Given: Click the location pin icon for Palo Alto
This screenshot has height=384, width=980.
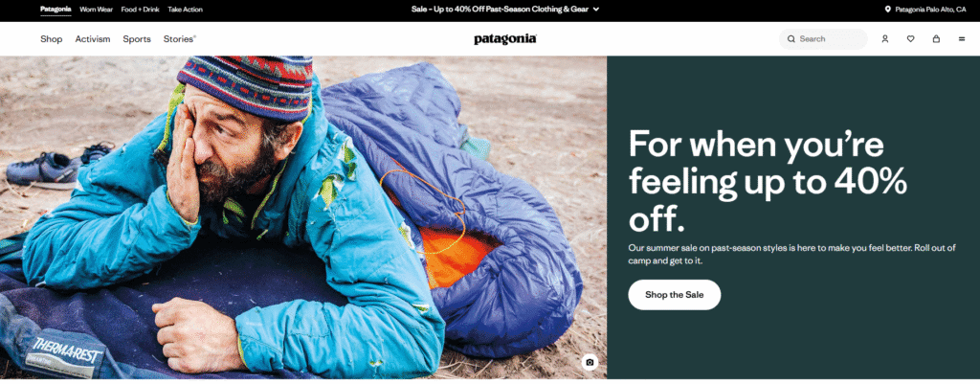Looking at the screenshot, I should click(887, 10).
